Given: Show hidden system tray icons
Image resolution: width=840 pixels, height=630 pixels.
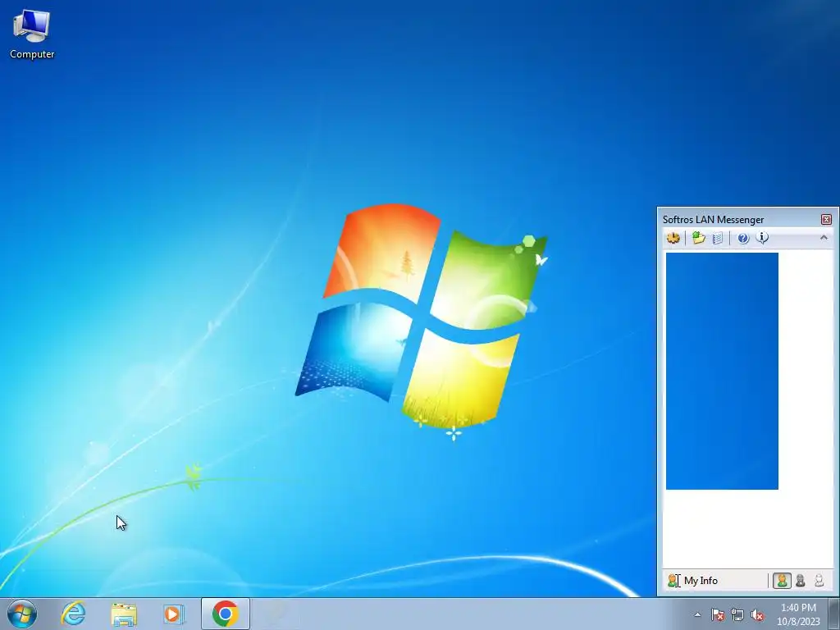Looking at the screenshot, I should tap(697, 614).
